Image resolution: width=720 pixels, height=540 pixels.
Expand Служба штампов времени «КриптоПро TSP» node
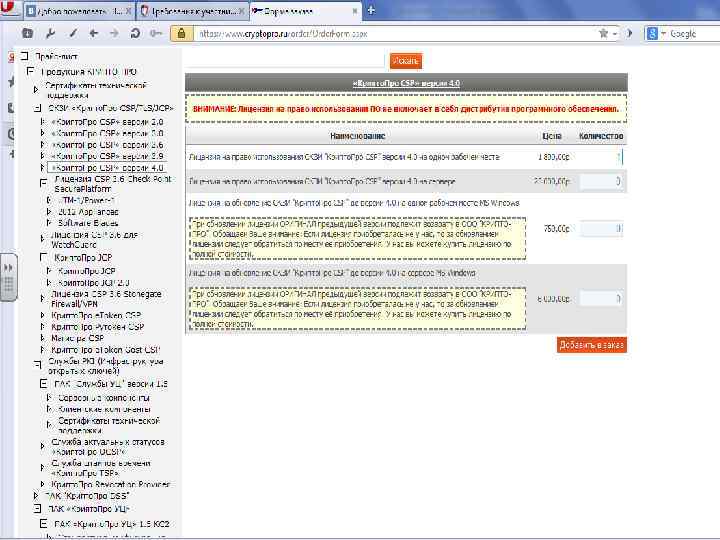point(42,467)
